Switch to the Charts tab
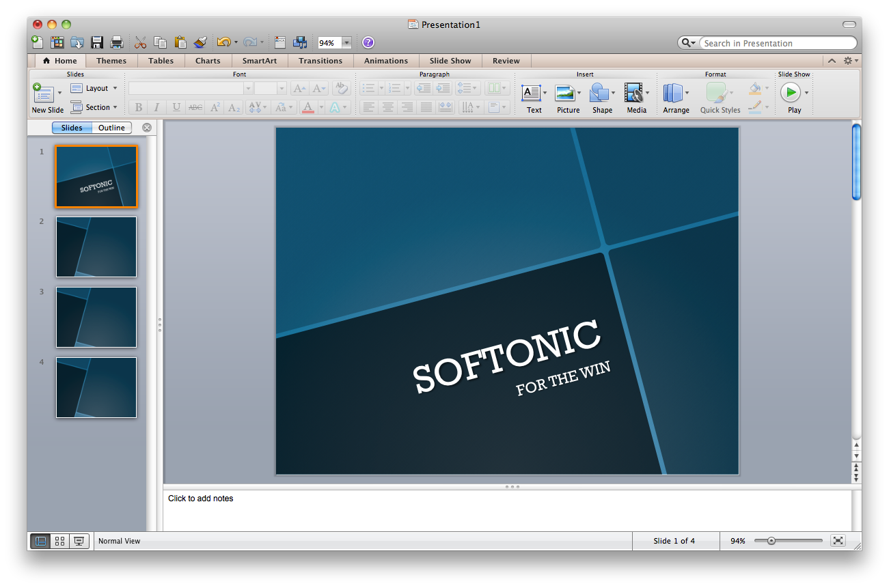Viewport: 889px width, 588px height. [x=208, y=61]
